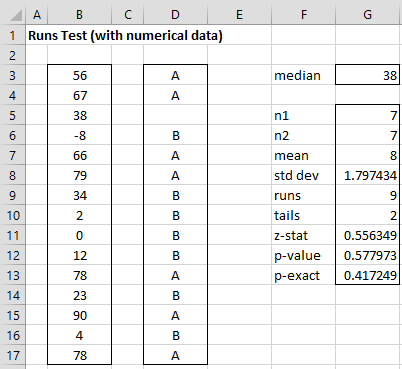Select the column B header
The height and width of the screenshot is (369, 402).
(x=79, y=15)
